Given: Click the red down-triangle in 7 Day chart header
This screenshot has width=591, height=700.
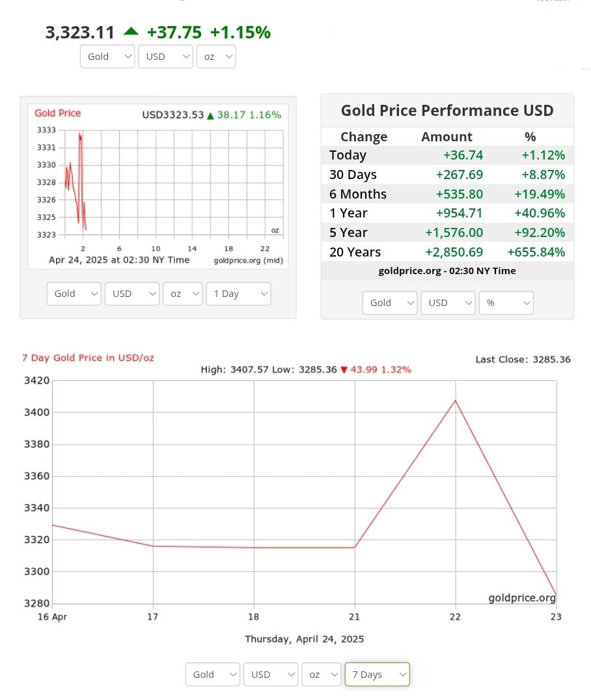Looking at the screenshot, I should (x=344, y=370).
